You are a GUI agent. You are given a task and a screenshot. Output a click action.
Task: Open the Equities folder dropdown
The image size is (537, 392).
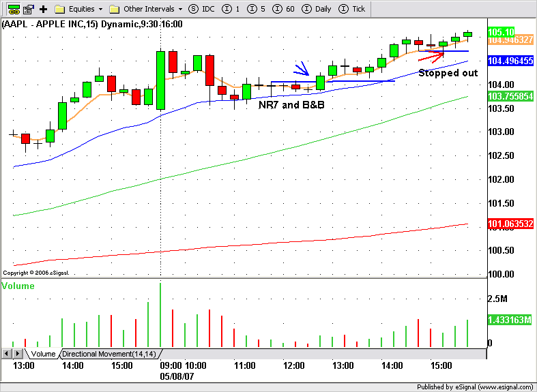pos(100,10)
